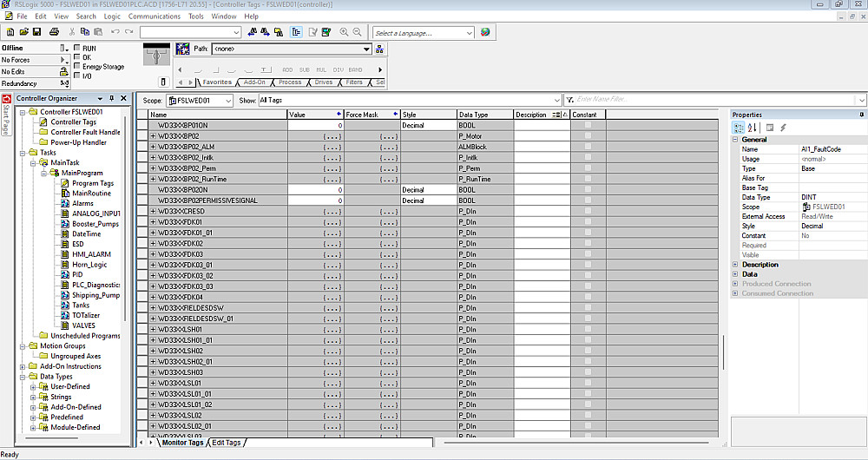This screenshot has width=868, height=460.
Task: Toggle Constant checkbox for WD33XLSH01
Action: coord(588,329)
